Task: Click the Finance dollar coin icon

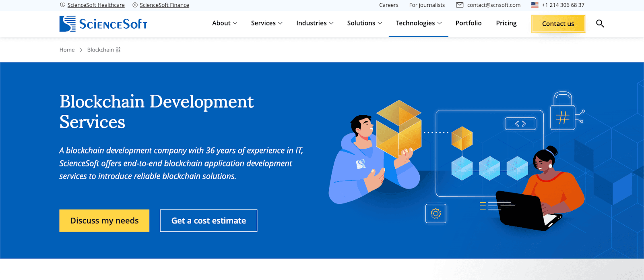Action: point(135,5)
